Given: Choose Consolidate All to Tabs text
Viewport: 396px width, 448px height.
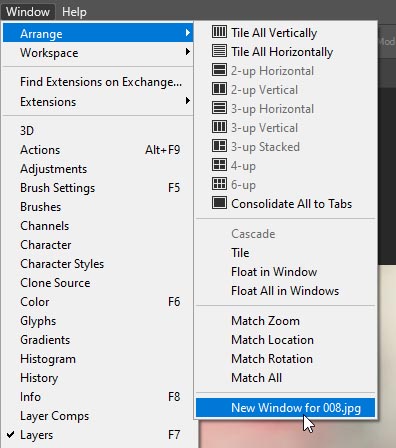Looking at the screenshot, I should (x=291, y=204).
